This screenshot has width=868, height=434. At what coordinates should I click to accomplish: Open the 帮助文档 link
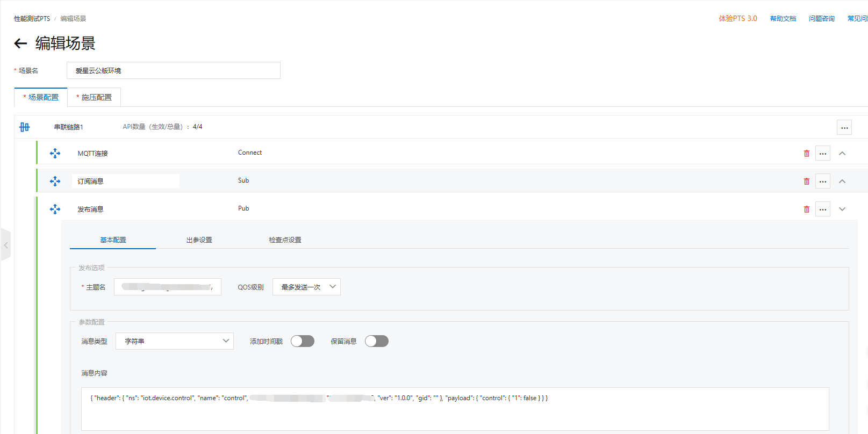(x=783, y=19)
